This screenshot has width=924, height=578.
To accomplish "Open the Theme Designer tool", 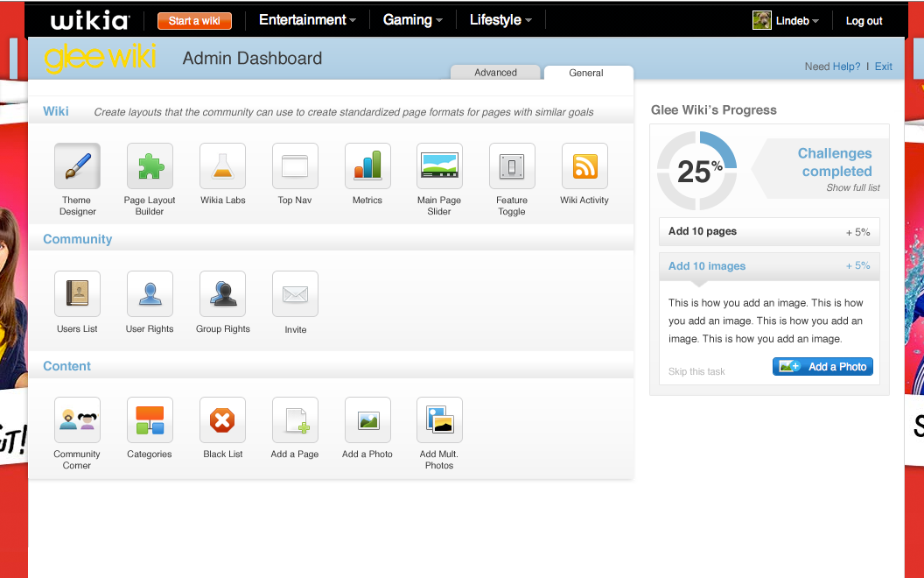I will (77, 166).
